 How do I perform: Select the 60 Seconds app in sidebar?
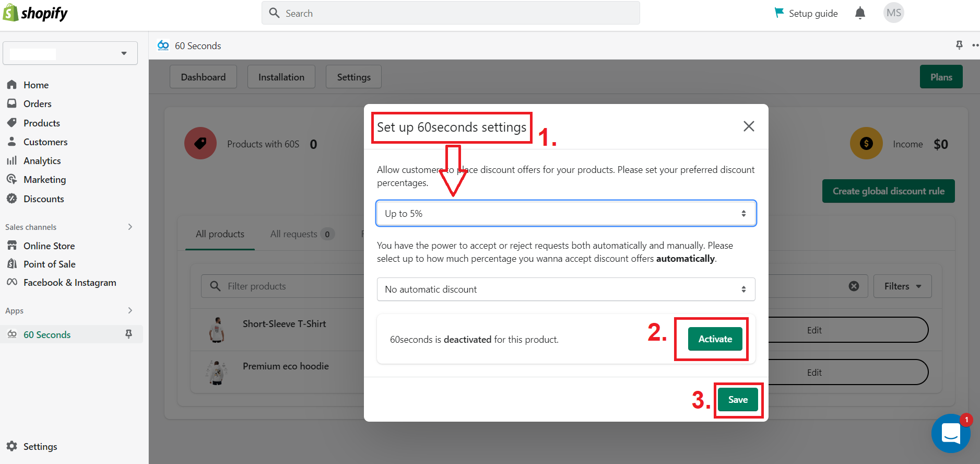tap(46, 334)
